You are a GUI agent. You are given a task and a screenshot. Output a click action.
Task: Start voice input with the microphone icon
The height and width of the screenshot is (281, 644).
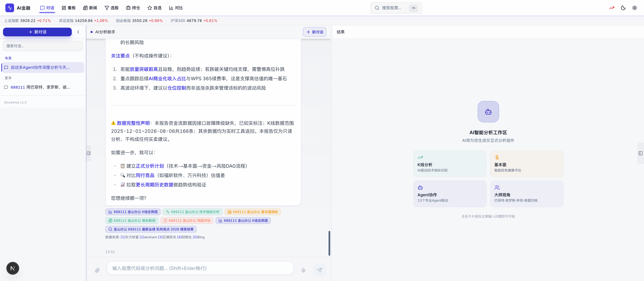[303, 270]
